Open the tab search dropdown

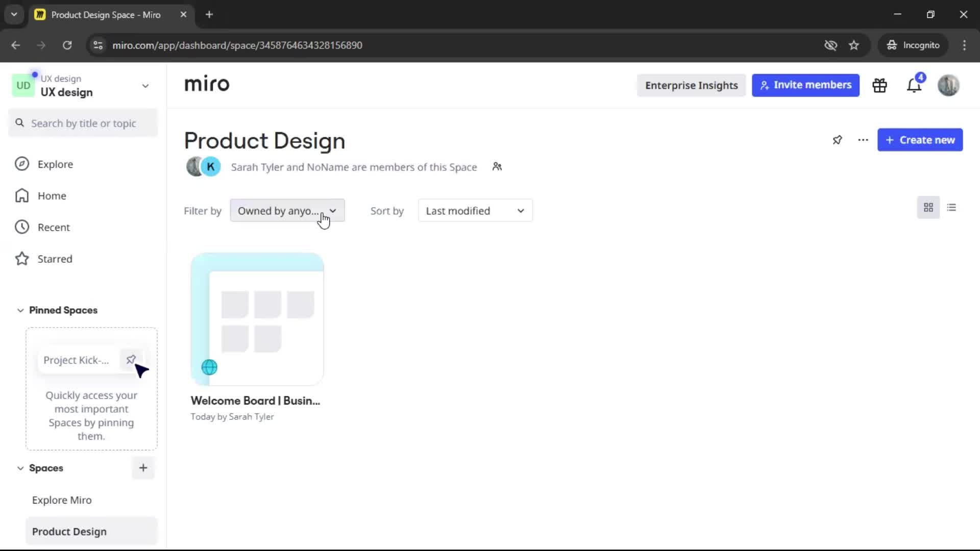click(14, 14)
